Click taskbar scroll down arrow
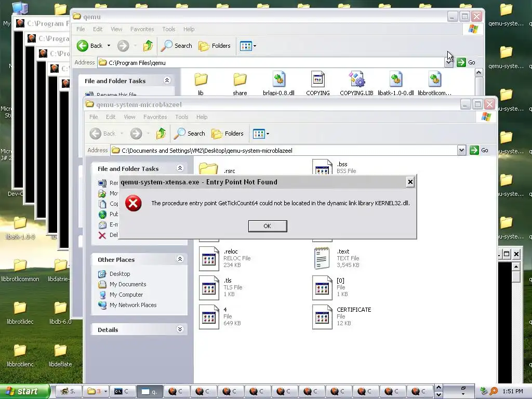Screen dimensions: 532x399 click(x=438, y=395)
